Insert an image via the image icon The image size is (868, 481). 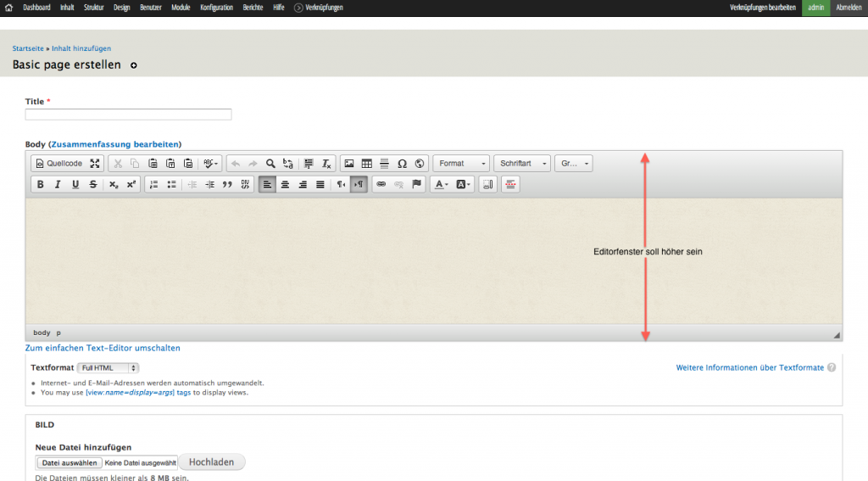pos(348,163)
